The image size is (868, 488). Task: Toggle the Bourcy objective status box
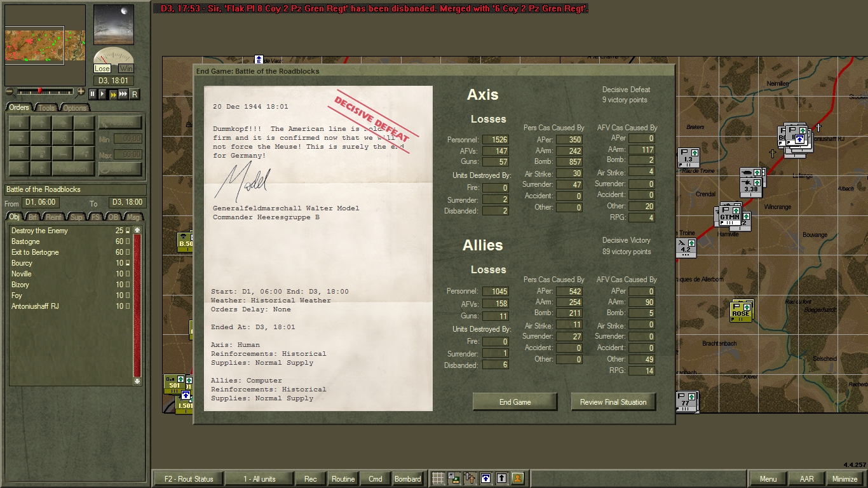(x=128, y=263)
